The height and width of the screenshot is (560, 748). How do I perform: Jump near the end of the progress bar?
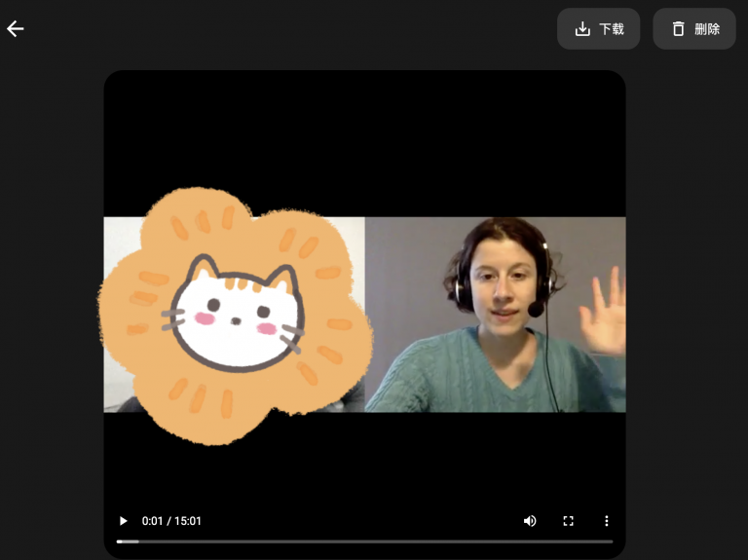pyautogui.click(x=604, y=541)
